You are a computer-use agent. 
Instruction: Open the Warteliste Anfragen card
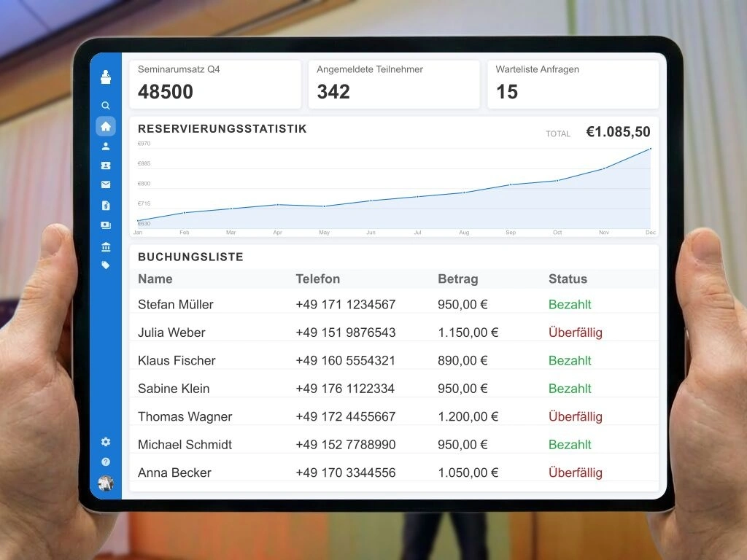pos(573,84)
